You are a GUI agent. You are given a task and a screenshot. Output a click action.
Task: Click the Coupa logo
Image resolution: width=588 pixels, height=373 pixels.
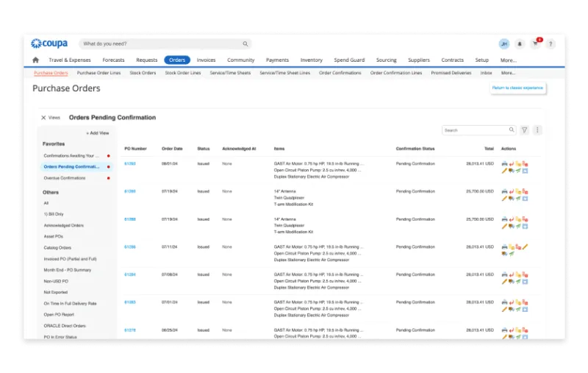click(x=49, y=43)
